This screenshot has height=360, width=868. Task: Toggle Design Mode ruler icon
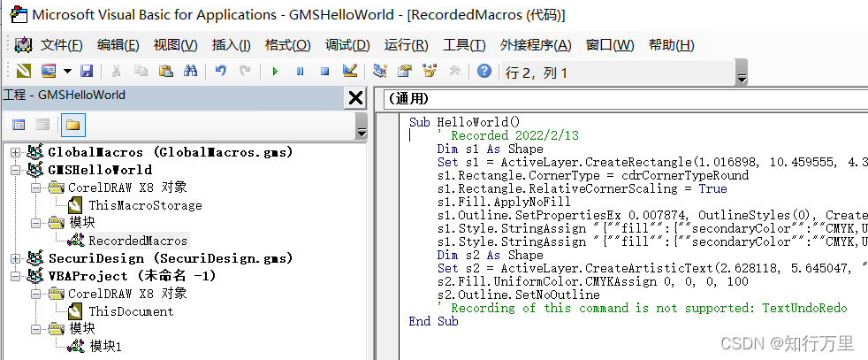click(349, 71)
